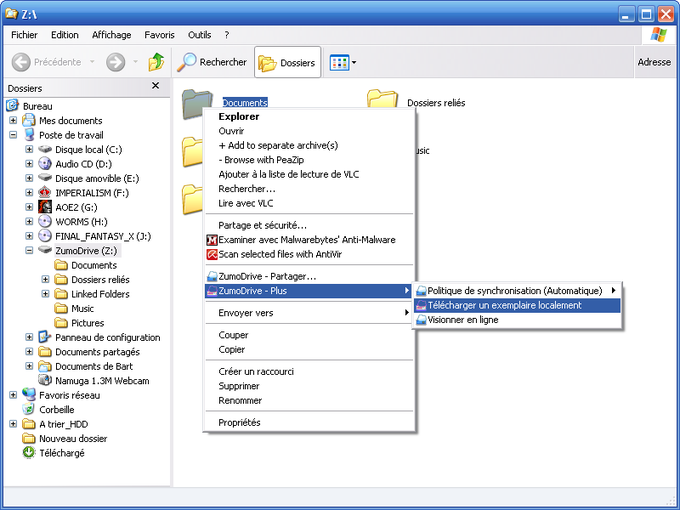Open the Fichier menu
Image resolution: width=680 pixels, height=510 pixels.
tap(24, 35)
